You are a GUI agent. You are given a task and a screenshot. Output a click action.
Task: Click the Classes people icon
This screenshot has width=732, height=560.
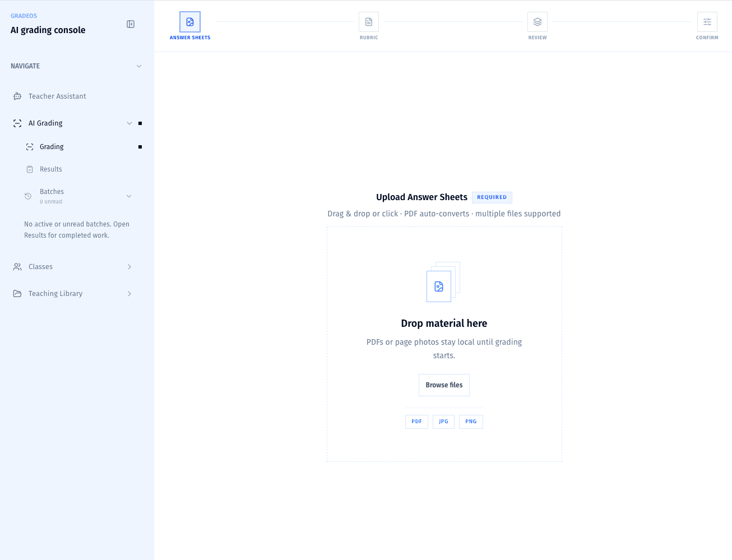[17, 267]
